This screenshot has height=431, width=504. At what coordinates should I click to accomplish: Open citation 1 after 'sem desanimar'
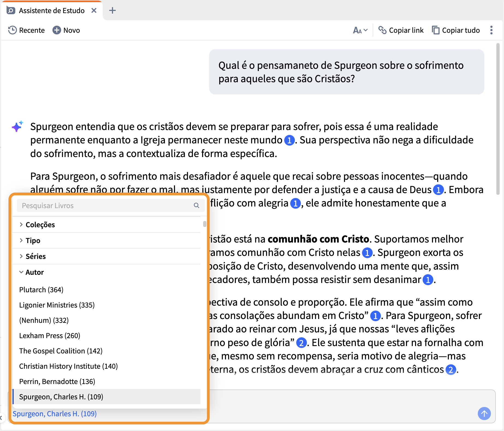click(428, 280)
